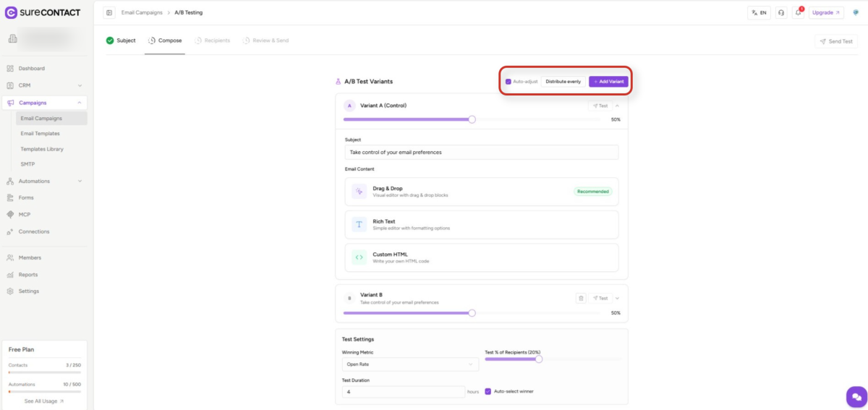868x410 pixels.
Task: Open the chat widget bubble
Action: click(856, 397)
